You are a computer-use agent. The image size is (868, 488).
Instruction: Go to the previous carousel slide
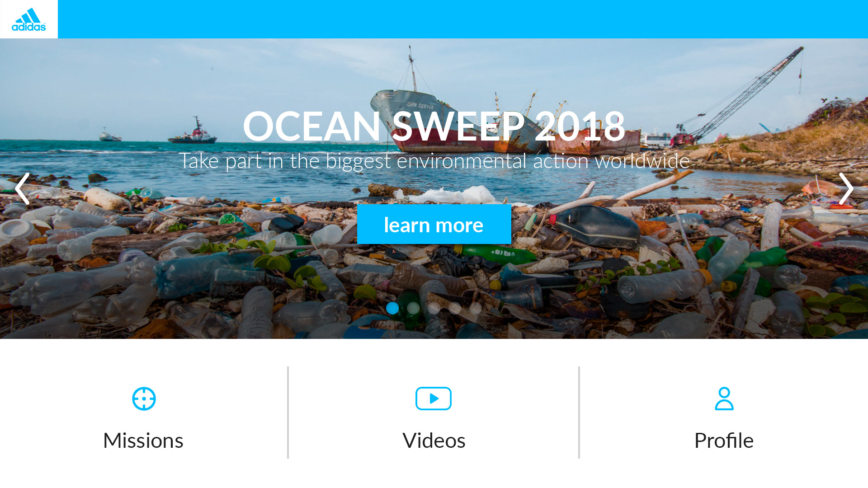(22, 188)
